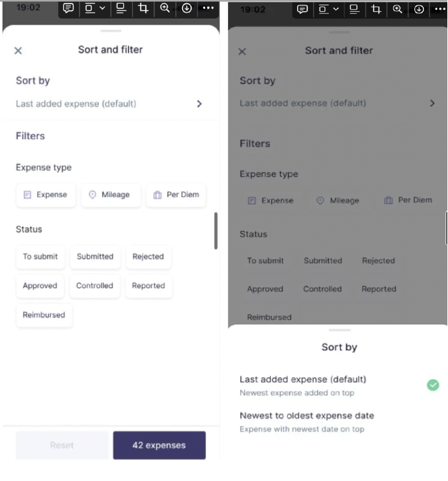Click the vertical scrollbar beside Status filters
Viewport: 448px width, 481px height.
216,230
